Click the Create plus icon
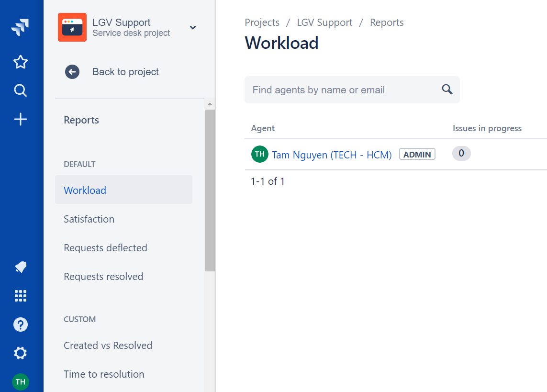 coord(20,120)
